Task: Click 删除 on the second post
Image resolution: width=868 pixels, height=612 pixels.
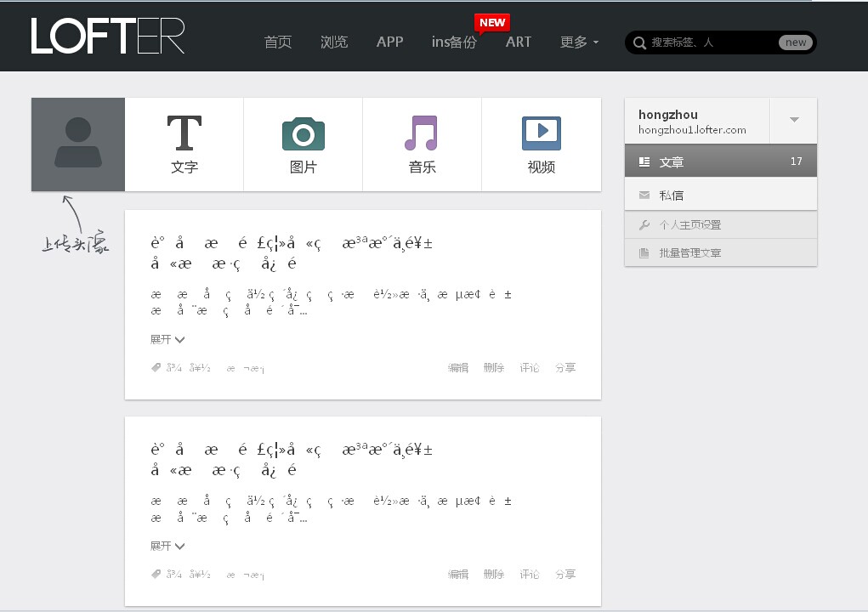Action: [x=494, y=575]
